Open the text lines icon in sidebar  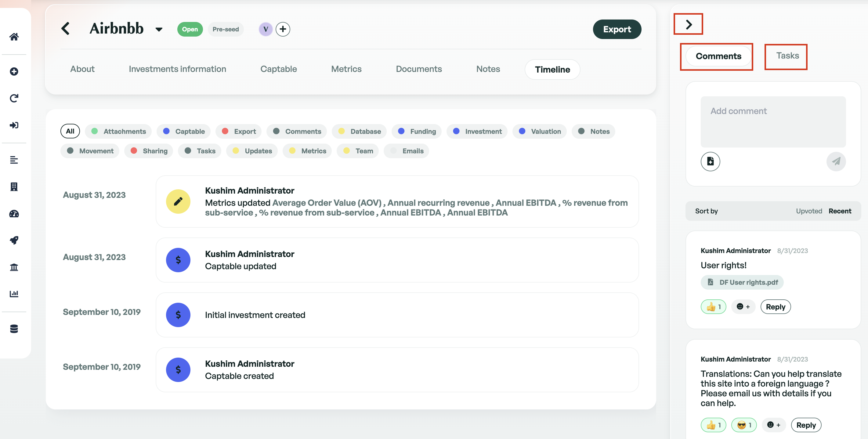click(x=14, y=160)
